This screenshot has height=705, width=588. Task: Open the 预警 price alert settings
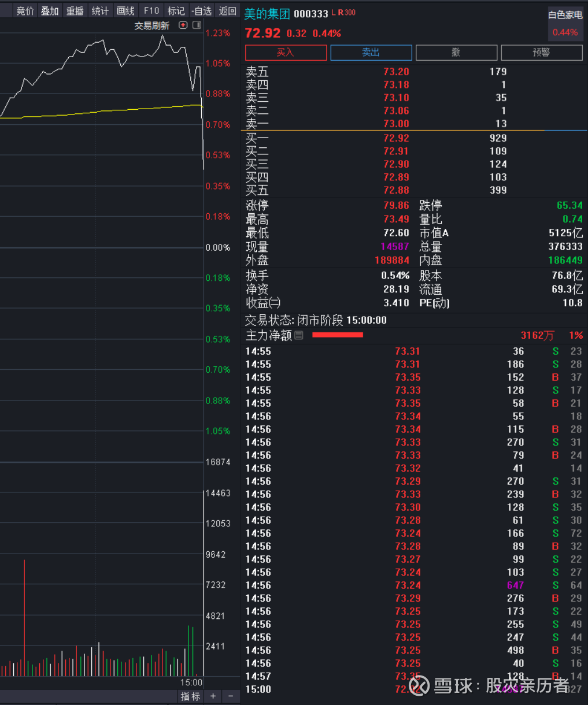pos(541,52)
